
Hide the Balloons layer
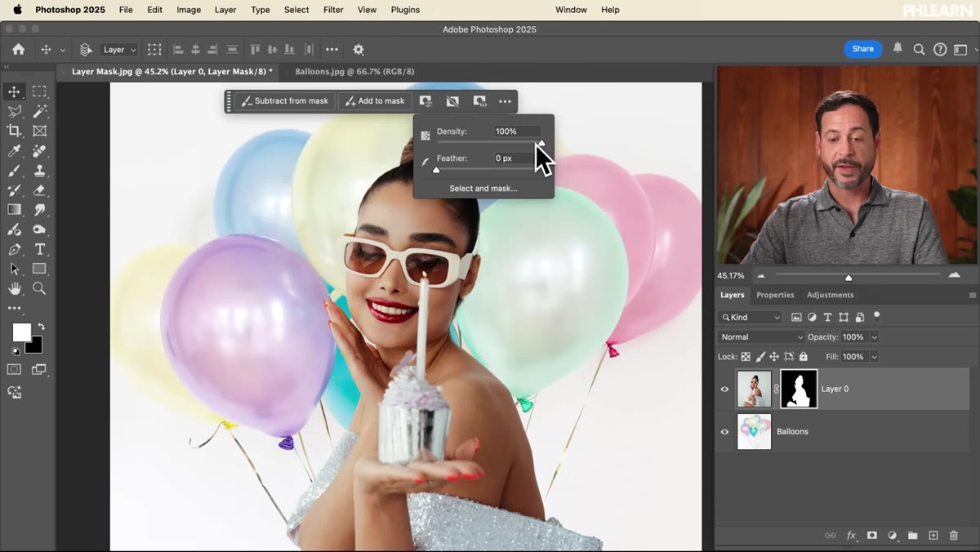pyautogui.click(x=724, y=432)
